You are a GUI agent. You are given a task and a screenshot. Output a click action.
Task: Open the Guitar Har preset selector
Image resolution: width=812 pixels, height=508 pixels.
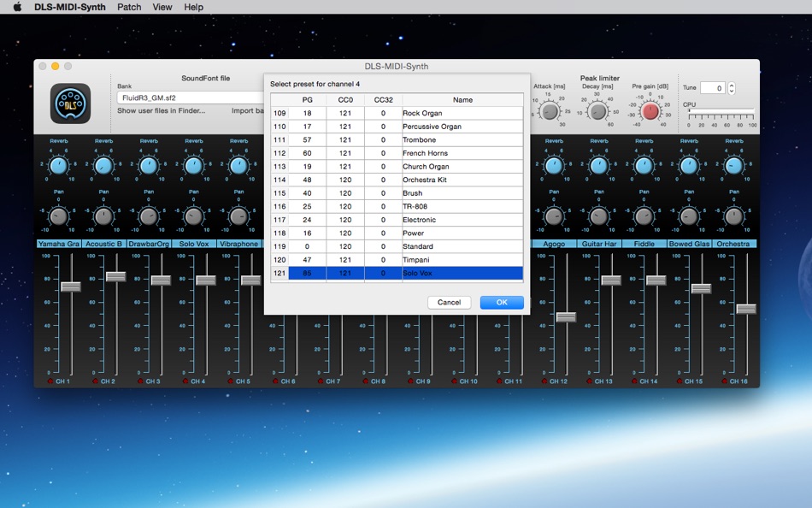point(599,244)
